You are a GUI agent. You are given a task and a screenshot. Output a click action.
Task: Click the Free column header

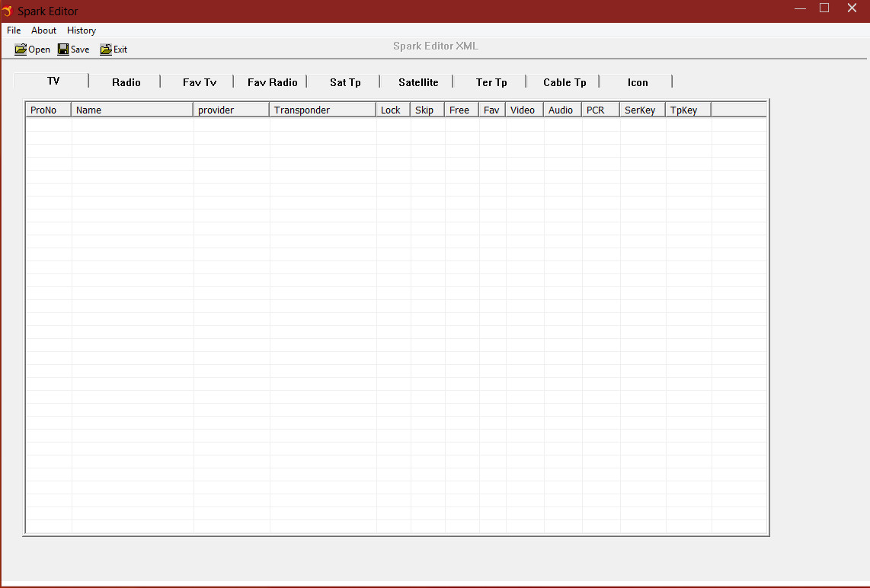[x=462, y=110]
